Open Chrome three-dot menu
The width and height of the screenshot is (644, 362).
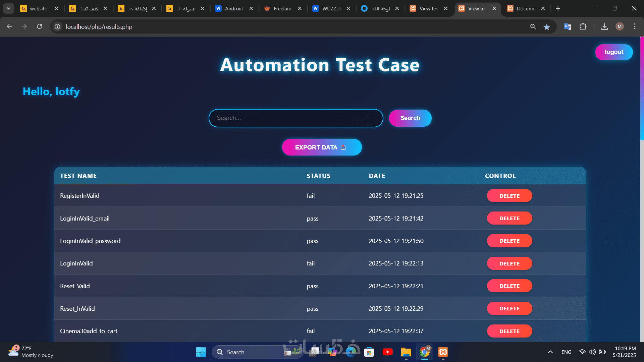click(x=635, y=26)
